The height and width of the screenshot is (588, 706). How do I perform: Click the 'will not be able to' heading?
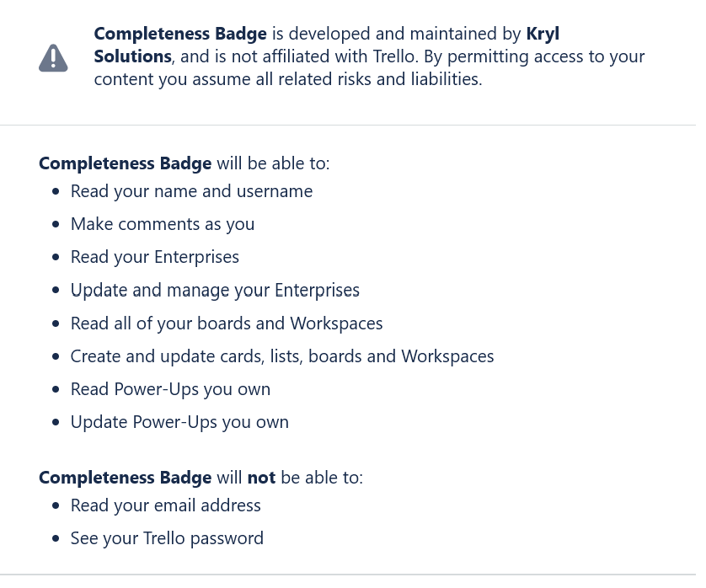coord(201,478)
